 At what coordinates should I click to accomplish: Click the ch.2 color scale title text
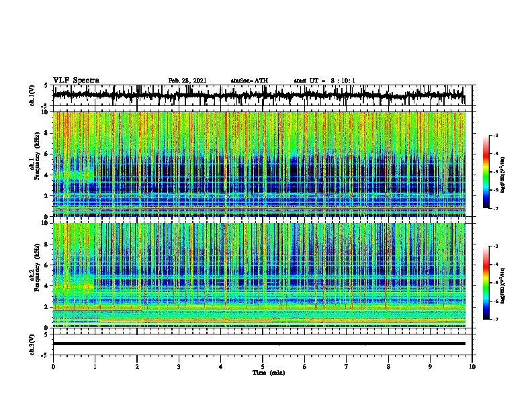(503, 285)
